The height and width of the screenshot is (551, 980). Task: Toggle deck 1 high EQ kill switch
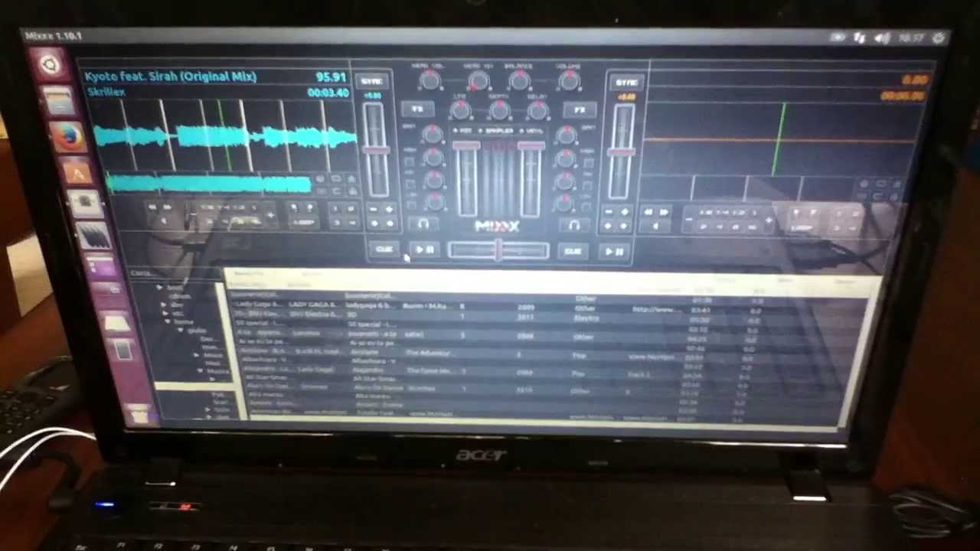(410, 162)
